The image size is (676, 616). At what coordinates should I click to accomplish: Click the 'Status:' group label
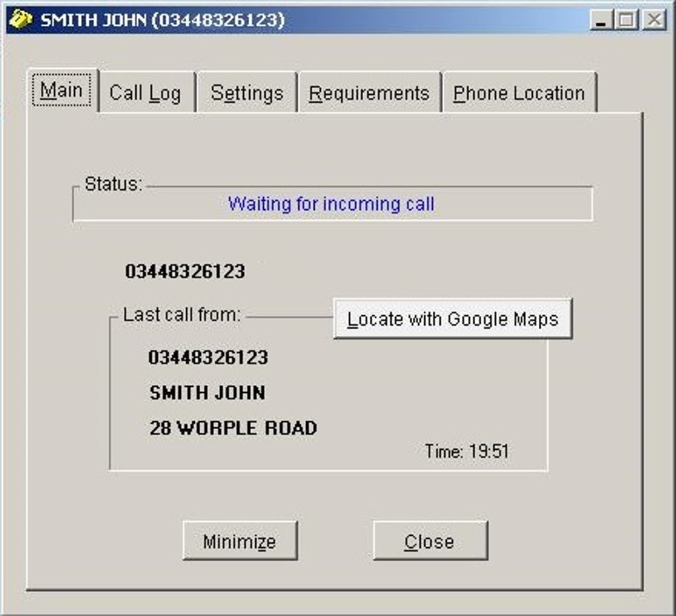coord(113,184)
